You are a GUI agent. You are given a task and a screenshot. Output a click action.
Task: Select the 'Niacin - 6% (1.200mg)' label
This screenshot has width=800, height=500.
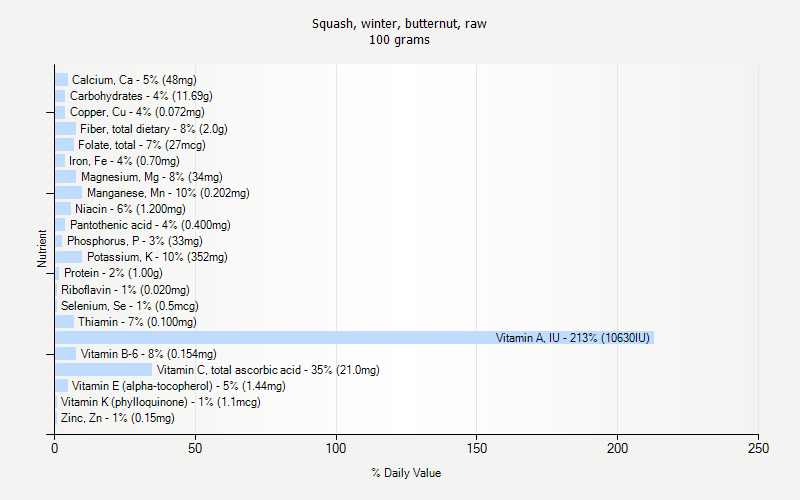(x=130, y=209)
